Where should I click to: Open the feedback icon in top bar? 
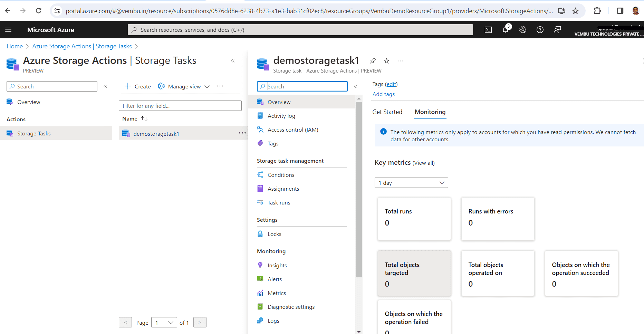557,30
